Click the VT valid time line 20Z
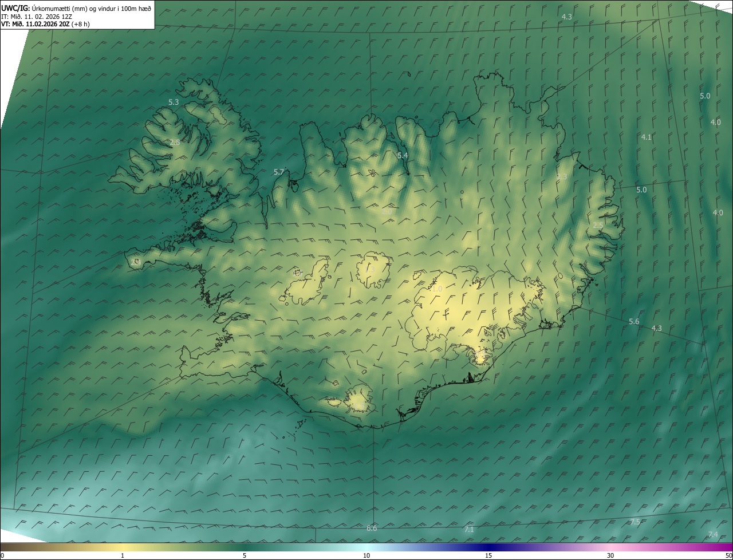The image size is (733, 560). tap(45, 24)
